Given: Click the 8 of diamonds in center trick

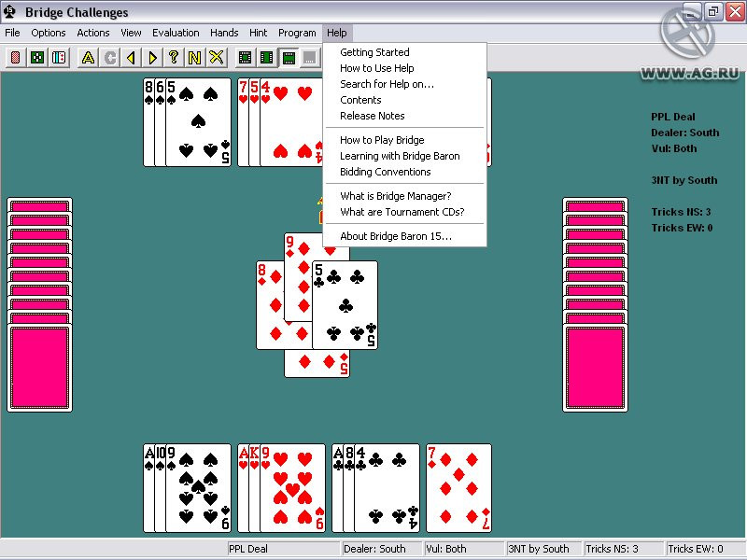Looking at the screenshot, I should pos(270,305).
